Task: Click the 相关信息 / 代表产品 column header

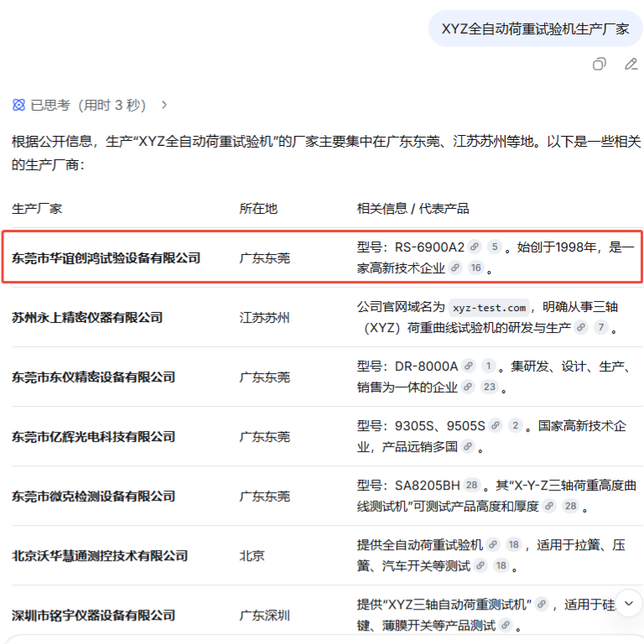Action: [x=413, y=209]
